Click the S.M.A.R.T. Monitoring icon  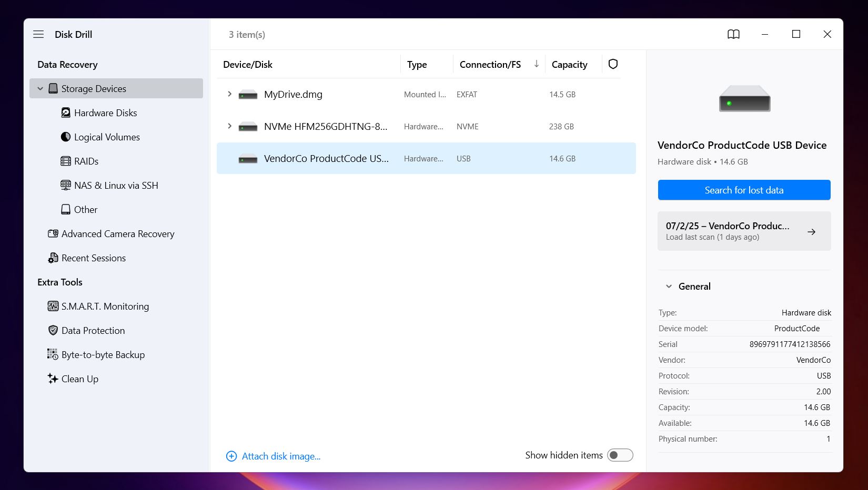(53, 306)
